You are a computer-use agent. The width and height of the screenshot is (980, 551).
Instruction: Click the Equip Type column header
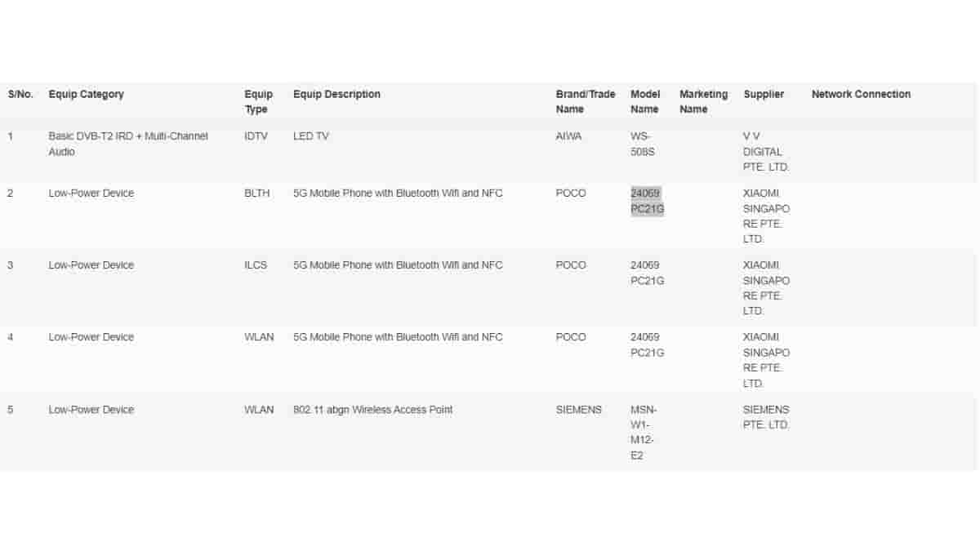point(258,102)
